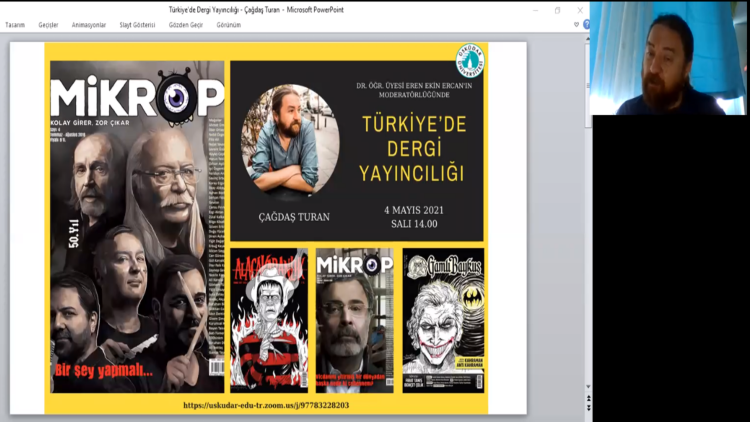Click the Üsküdar Üniversitesi logo on slide
Screen dimensions: 750x422
pyautogui.click(x=470, y=61)
